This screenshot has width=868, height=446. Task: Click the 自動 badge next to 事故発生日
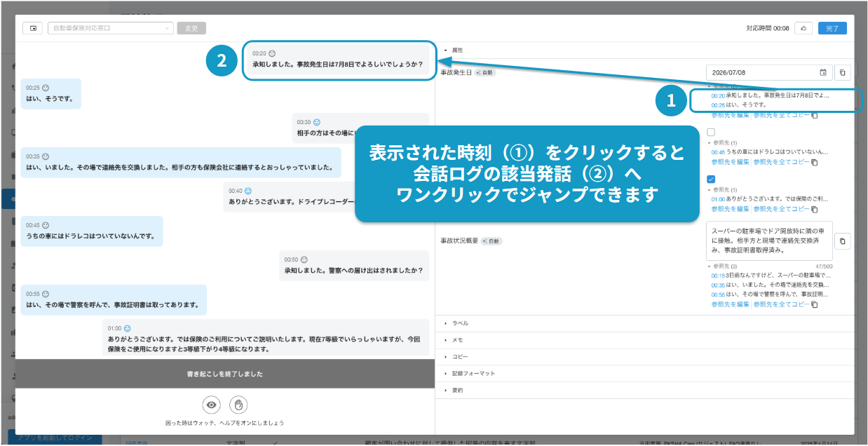[484, 72]
